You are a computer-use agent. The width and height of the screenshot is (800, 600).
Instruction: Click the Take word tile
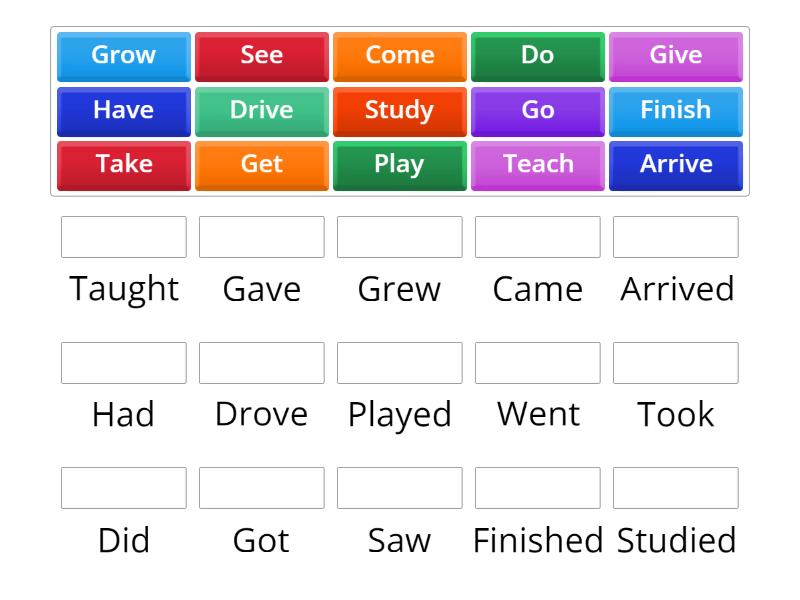point(122,164)
